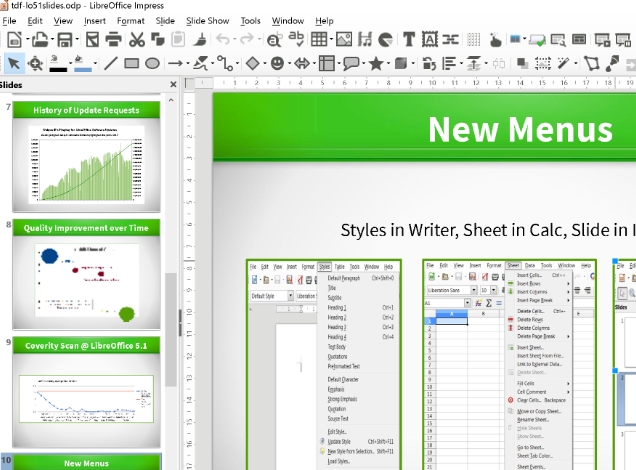The width and height of the screenshot is (636, 470).
Task: Open the Slide Show menu
Action: click(207, 21)
